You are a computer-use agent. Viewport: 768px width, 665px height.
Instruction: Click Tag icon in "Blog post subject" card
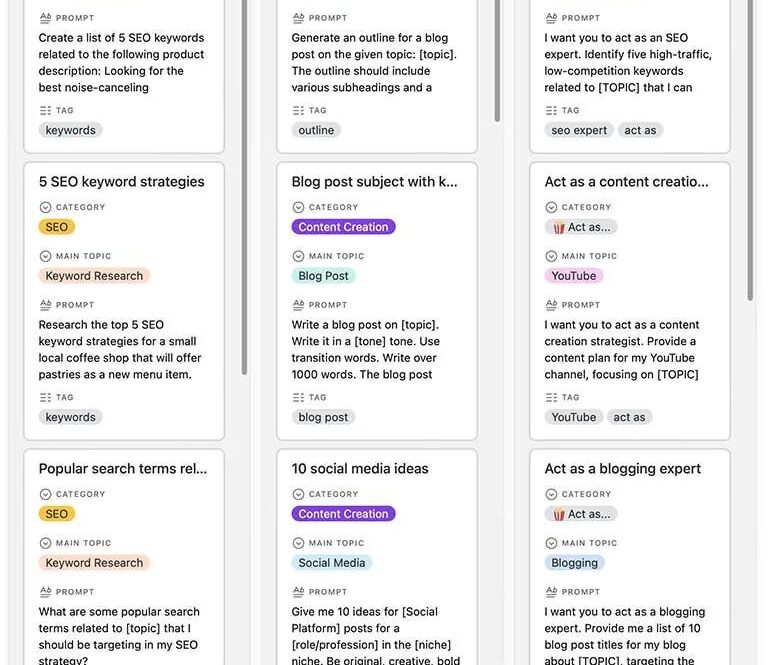[298, 398]
